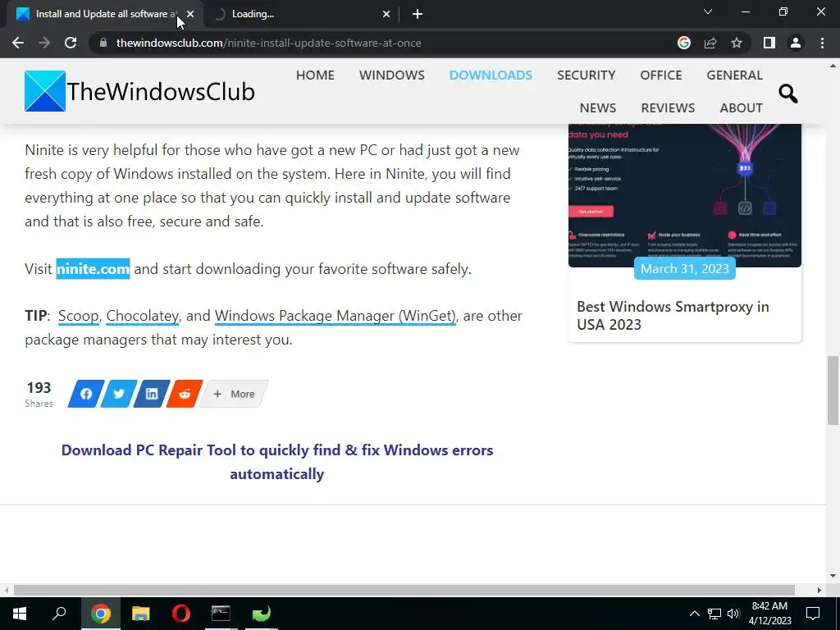Select the Install and Update all software tab
The height and width of the screenshot is (630, 840).
(104, 14)
